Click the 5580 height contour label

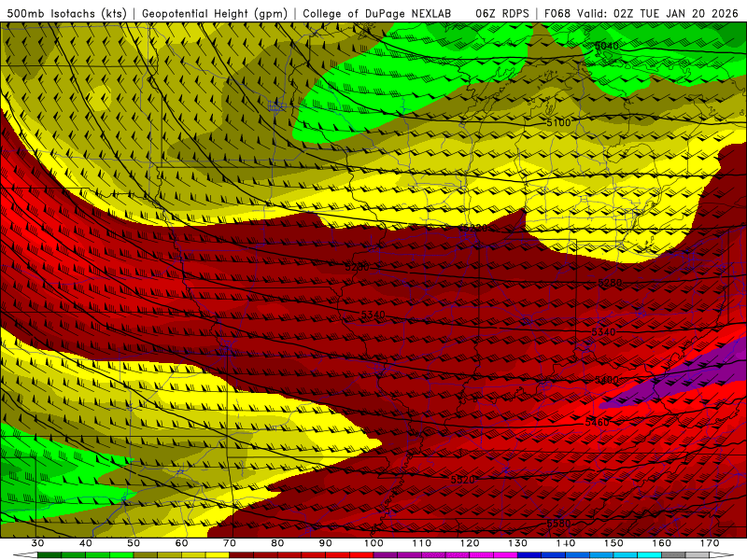point(558,524)
